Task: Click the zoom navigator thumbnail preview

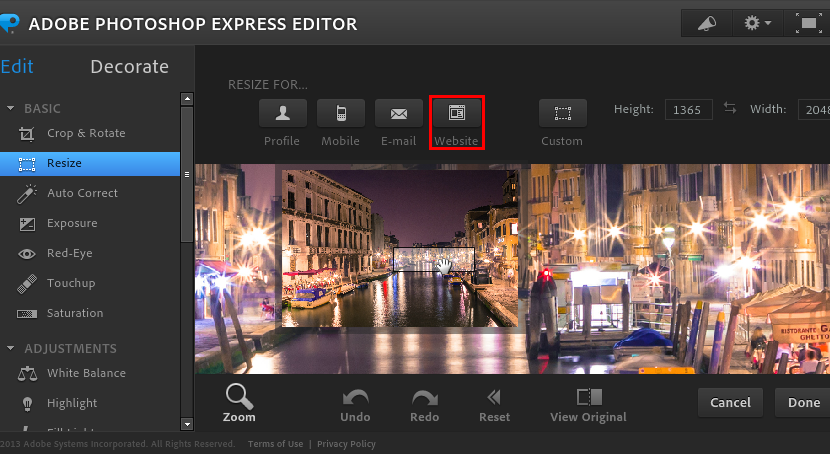Action: (400, 248)
